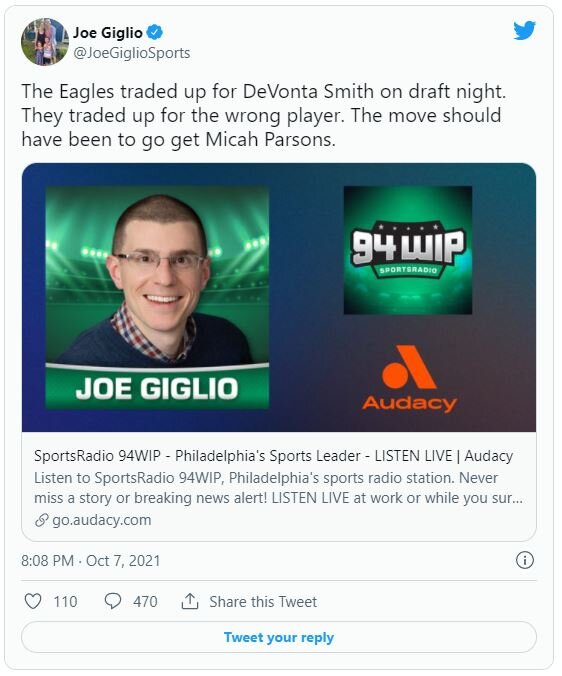Click the 470 replies count
The height and width of the screenshot is (676, 562).
click(x=145, y=601)
